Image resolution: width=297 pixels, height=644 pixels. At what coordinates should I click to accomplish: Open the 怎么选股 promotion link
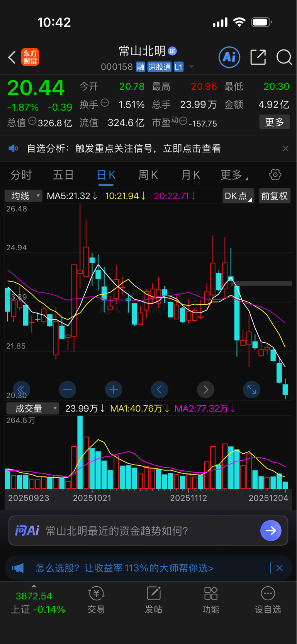125,568
